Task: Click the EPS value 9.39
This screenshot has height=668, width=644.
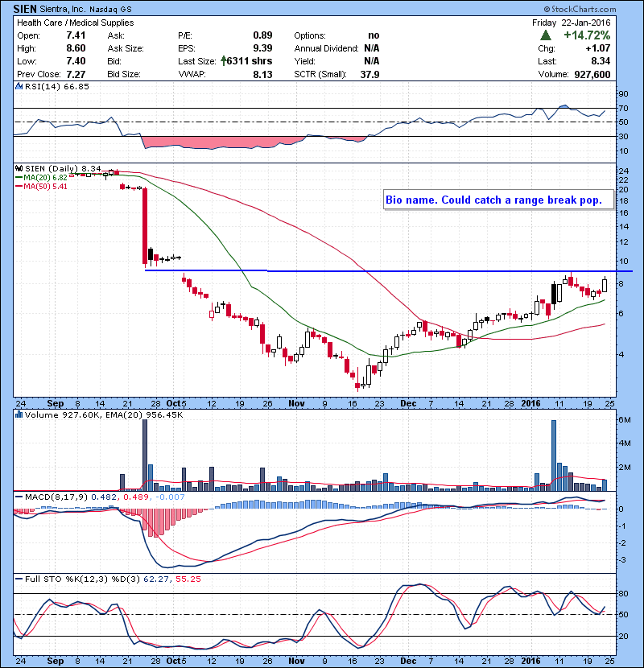Action: click(262, 48)
